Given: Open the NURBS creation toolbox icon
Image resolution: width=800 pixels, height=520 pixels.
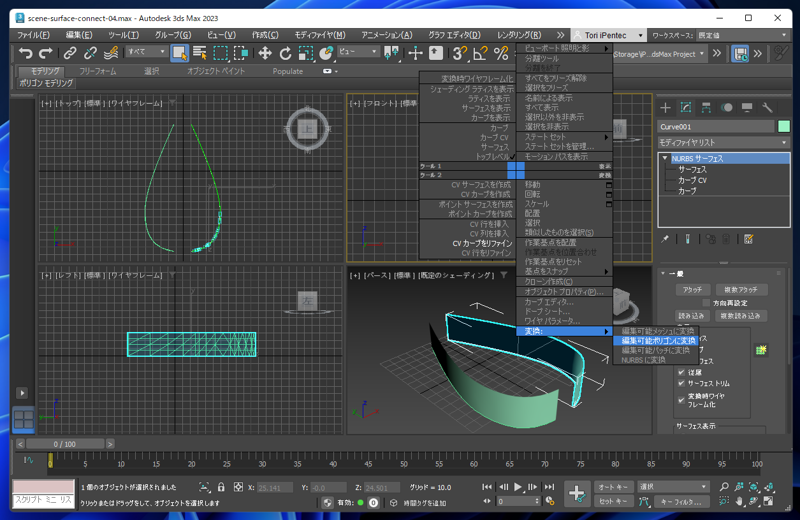Looking at the screenshot, I should 761,350.
